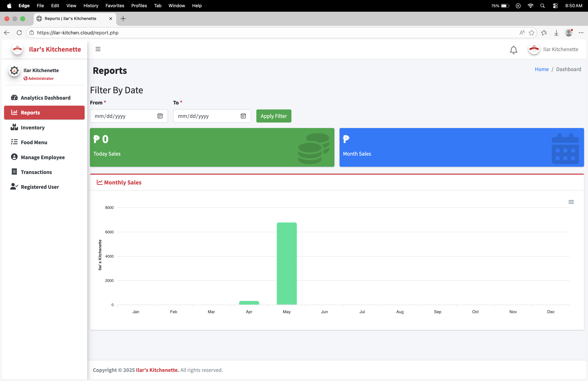Image resolution: width=588 pixels, height=381 pixels.
Task: Open the History menu in the menu bar
Action: pyautogui.click(x=91, y=6)
